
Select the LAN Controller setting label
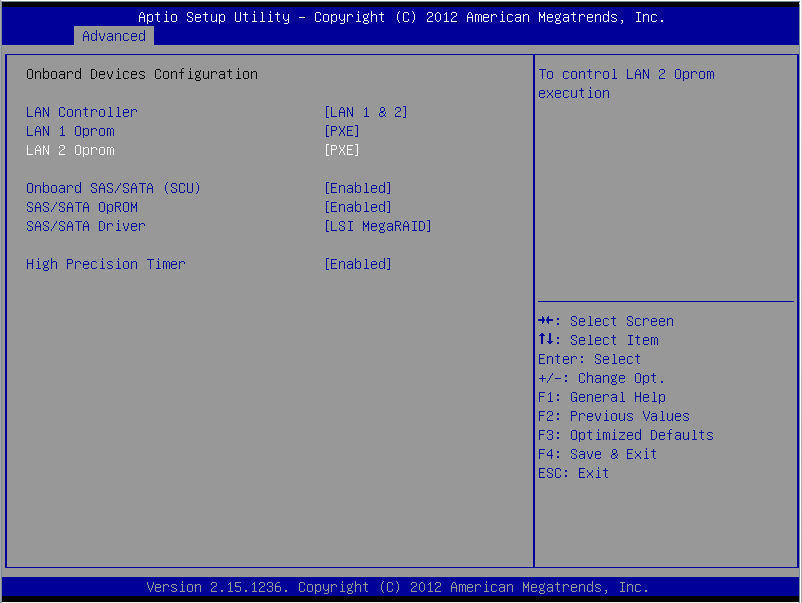(x=82, y=112)
